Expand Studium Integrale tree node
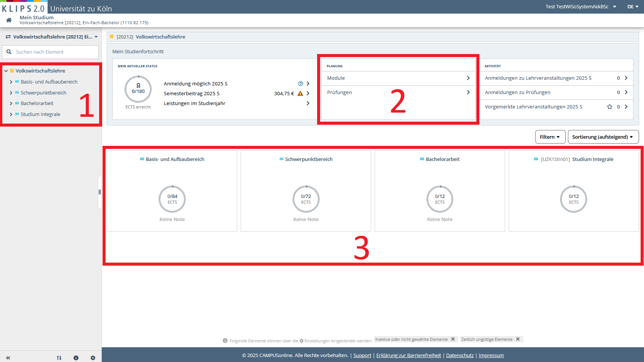 tap(11, 114)
